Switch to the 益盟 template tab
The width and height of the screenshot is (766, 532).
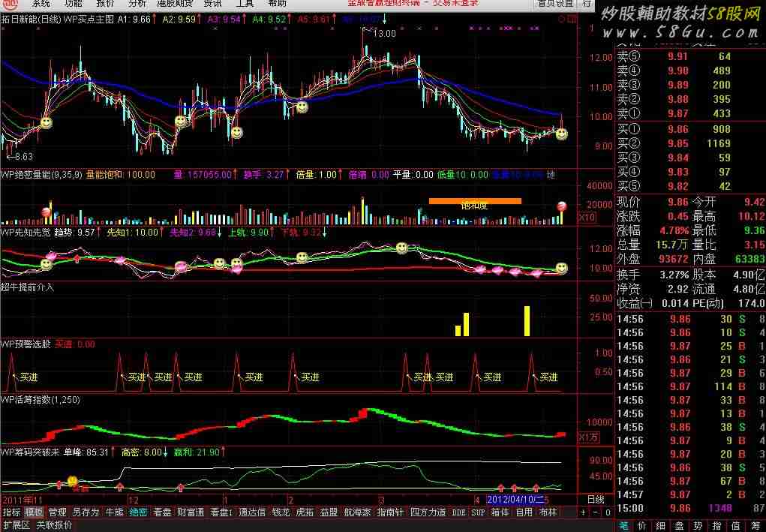tap(329, 512)
